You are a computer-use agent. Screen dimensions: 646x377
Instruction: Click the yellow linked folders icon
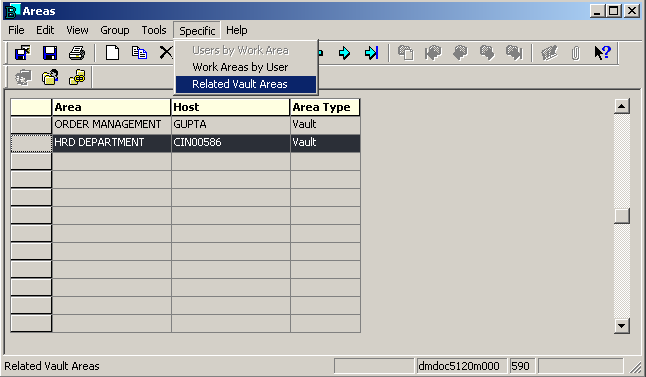[x=77, y=77]
